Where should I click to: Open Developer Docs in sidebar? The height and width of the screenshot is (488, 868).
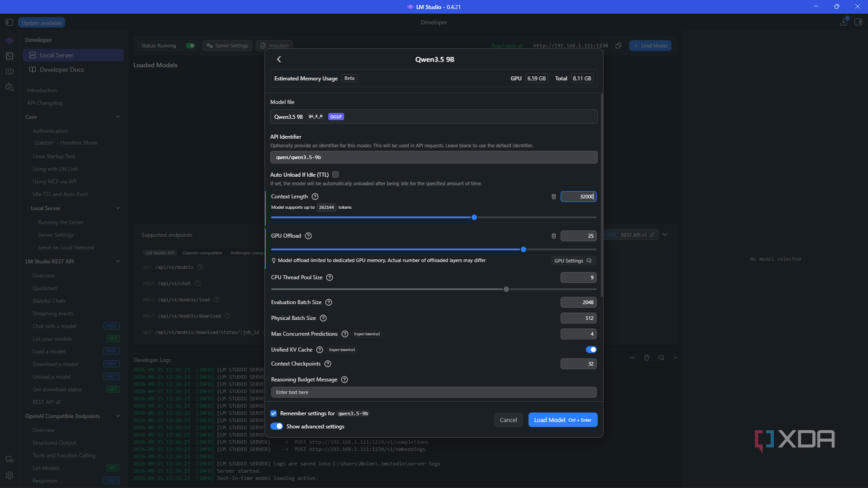coord(74,69)
